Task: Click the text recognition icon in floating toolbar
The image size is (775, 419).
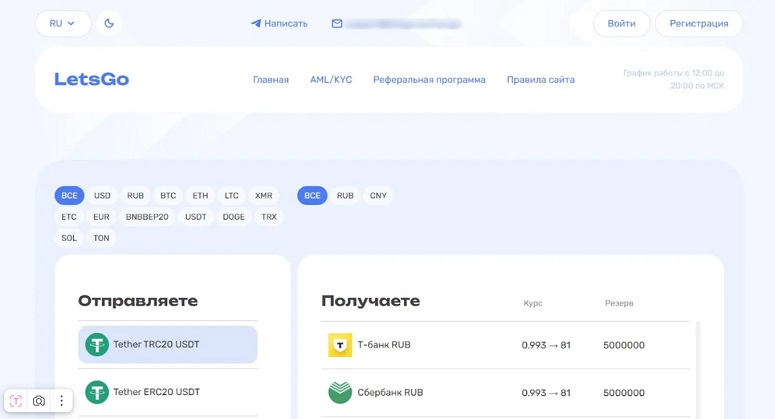Action: point(16,401)
